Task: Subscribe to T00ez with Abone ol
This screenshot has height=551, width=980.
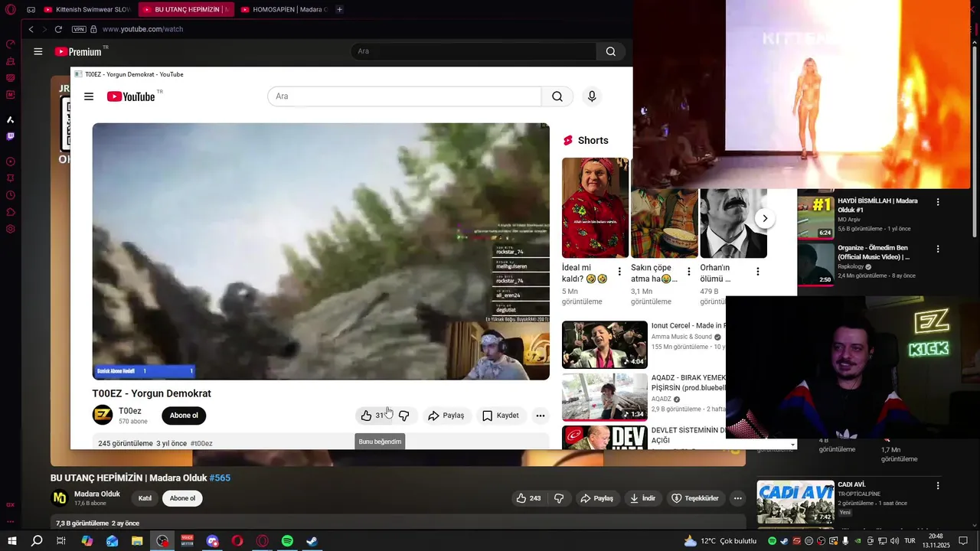Action: (184, 416)
